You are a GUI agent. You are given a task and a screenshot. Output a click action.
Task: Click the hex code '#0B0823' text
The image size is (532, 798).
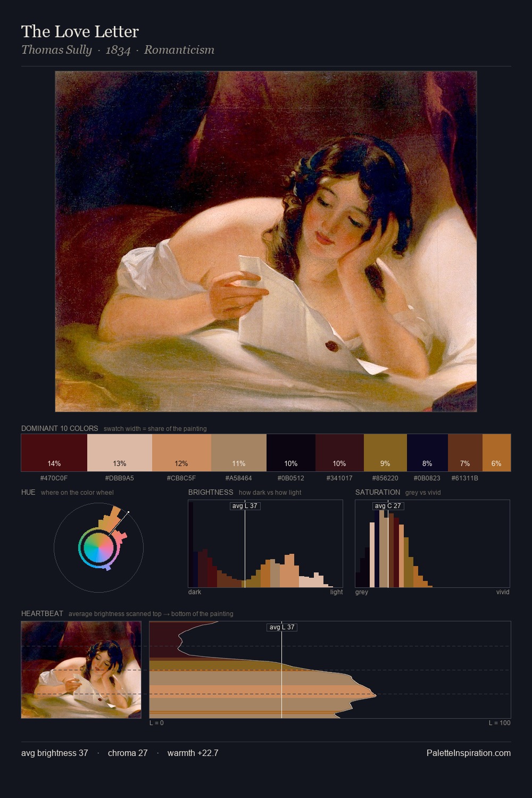tap(427, 478)
